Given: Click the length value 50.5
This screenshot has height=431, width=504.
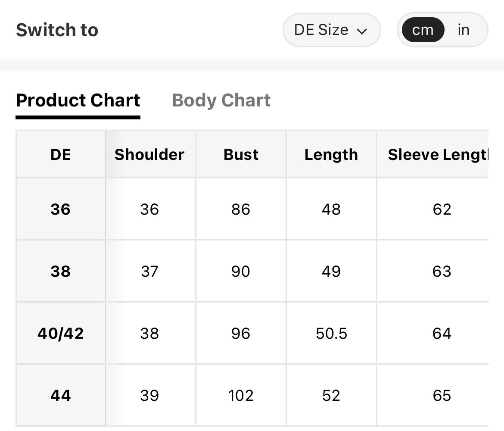Looking at the screenshot, I should 331,333.
